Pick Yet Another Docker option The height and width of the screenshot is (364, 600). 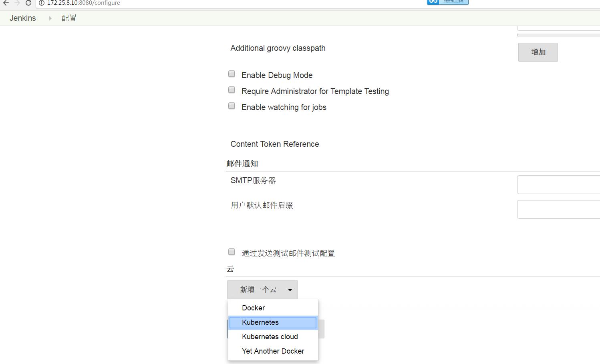273,351
